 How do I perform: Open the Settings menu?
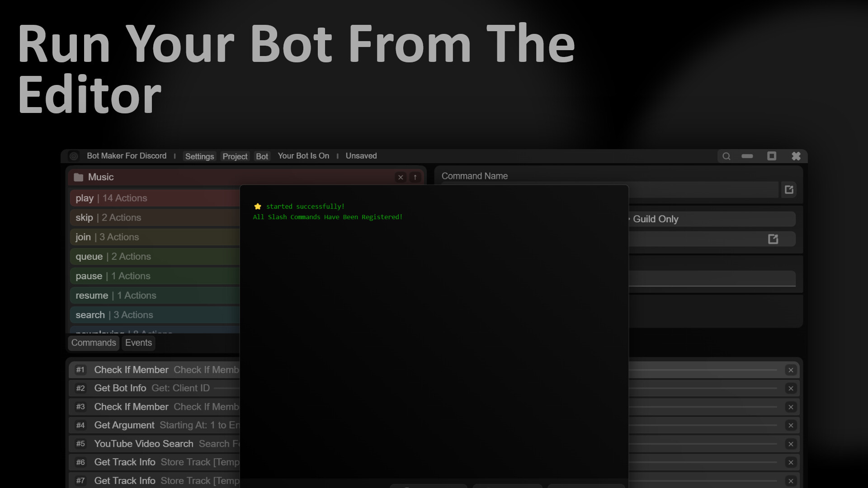(x=200, y=156)
